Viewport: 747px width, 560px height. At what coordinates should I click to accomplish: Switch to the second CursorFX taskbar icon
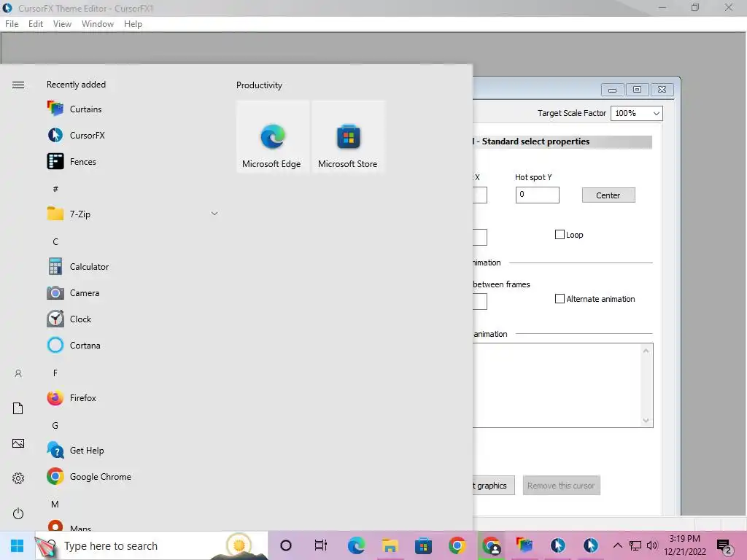pos(591,545)
